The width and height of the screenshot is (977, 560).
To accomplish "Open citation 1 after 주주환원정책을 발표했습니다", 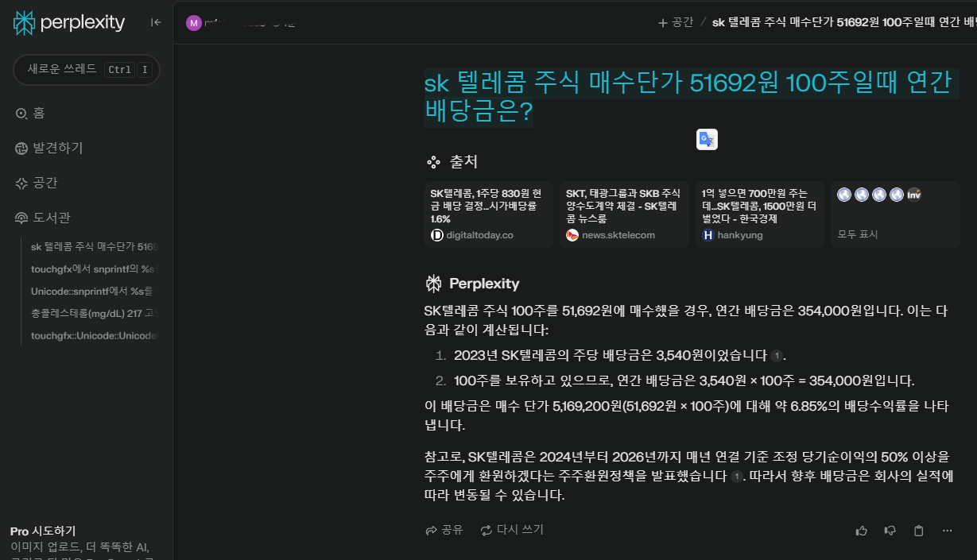I will 736,477.
